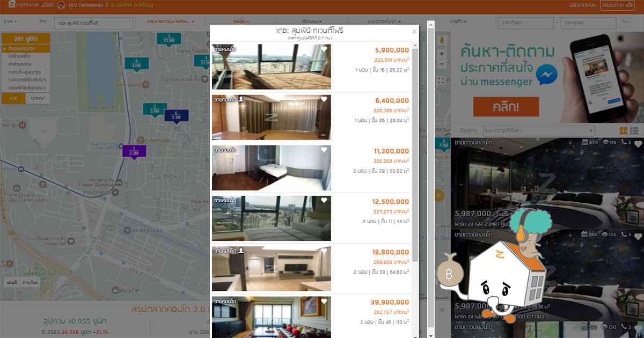Zoom in on the map with plus

tap(442, 54)
